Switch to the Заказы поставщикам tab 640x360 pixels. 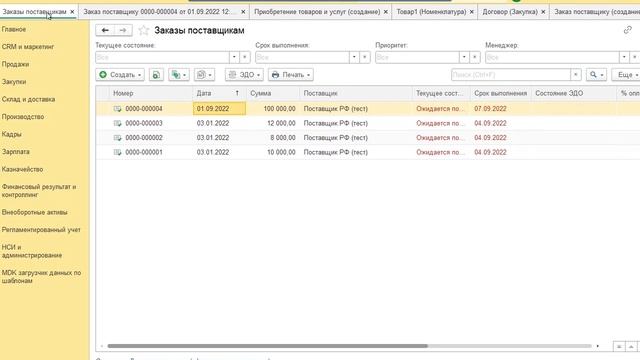(34, 12)
